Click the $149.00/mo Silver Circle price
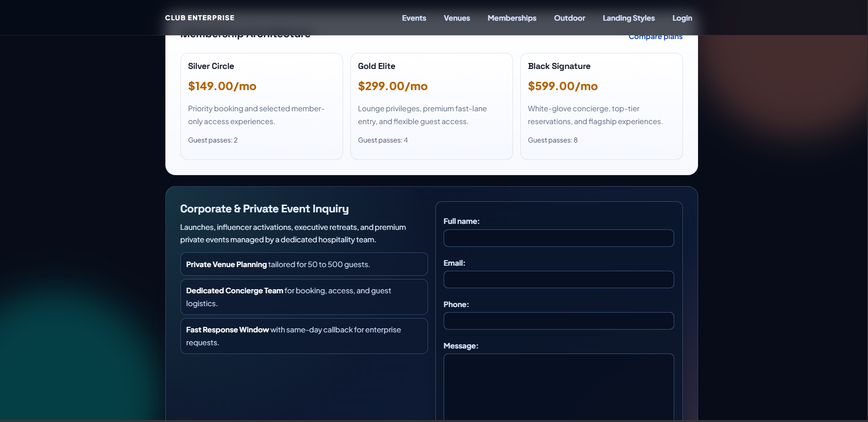The height and width of the screenshot is (422, 868). 222,86
